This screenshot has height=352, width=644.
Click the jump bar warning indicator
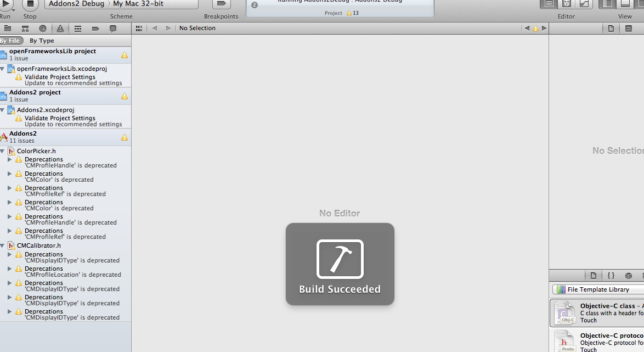point(535,29)
